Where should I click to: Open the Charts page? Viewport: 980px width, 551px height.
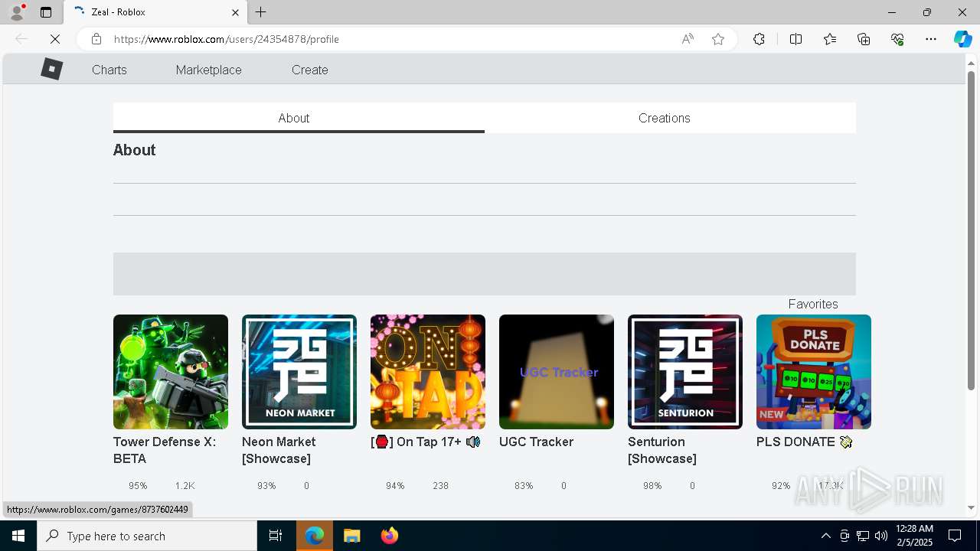[x=109, y=70]
